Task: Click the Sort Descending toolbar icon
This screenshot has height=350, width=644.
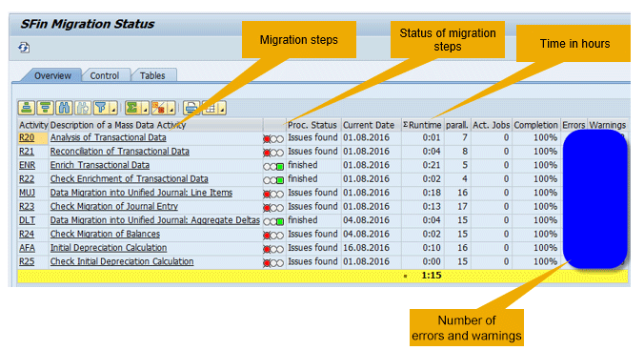Action: [45, 108]
